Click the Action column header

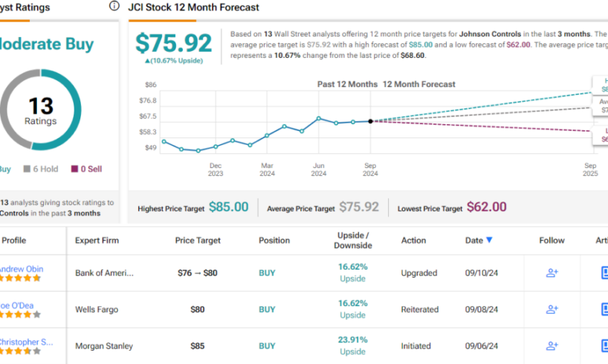pyautogui.click(x=413, y=241)
